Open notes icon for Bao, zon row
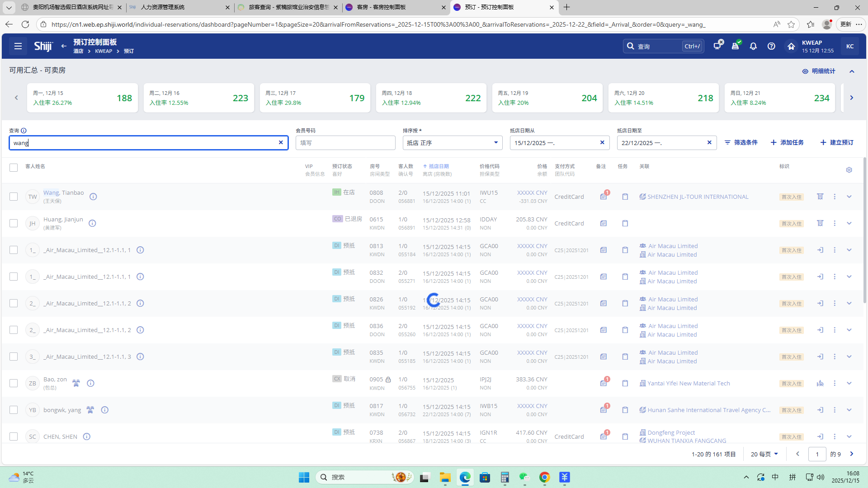The width and height of the screenshot is (868, 488). 604,384
